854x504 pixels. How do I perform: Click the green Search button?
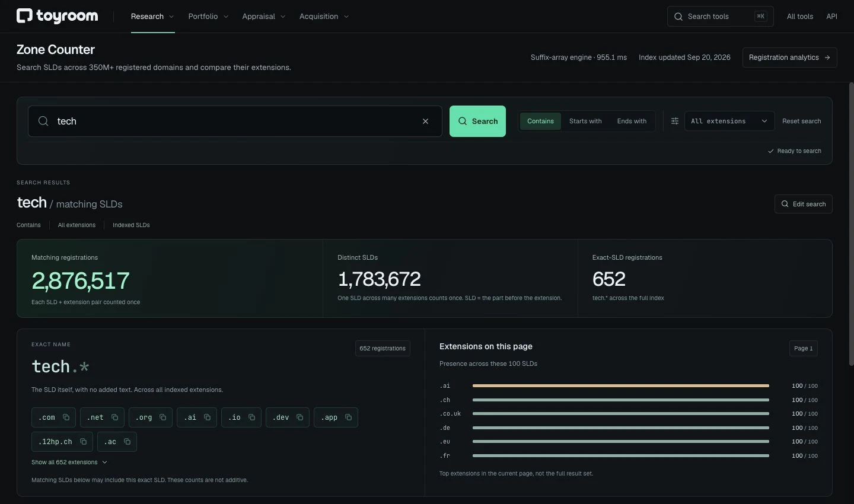point(477,121)
